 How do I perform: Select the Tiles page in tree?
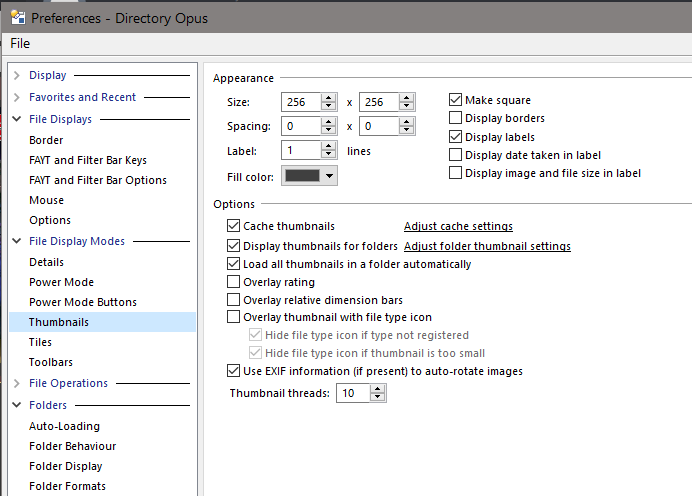click(43, 342)
